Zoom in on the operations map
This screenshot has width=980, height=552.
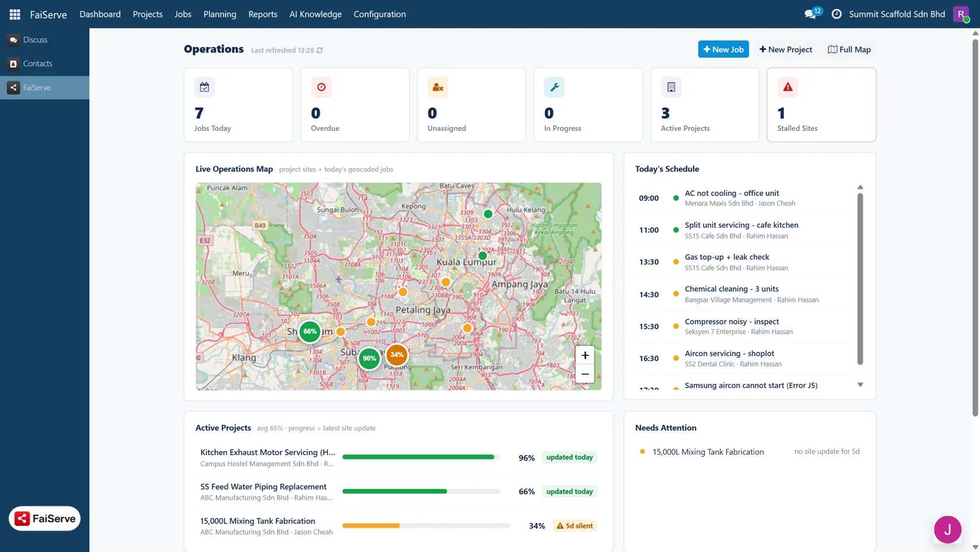(585, 355)
